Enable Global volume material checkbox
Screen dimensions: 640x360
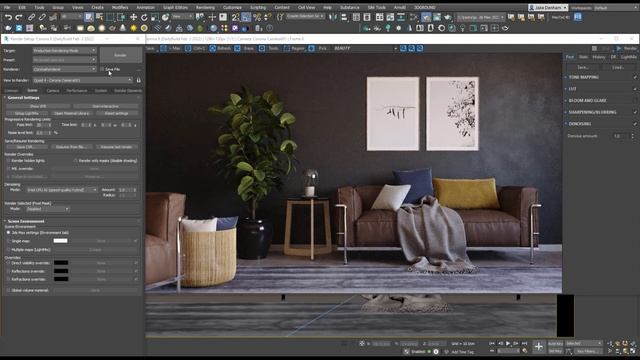coord(8,291)
